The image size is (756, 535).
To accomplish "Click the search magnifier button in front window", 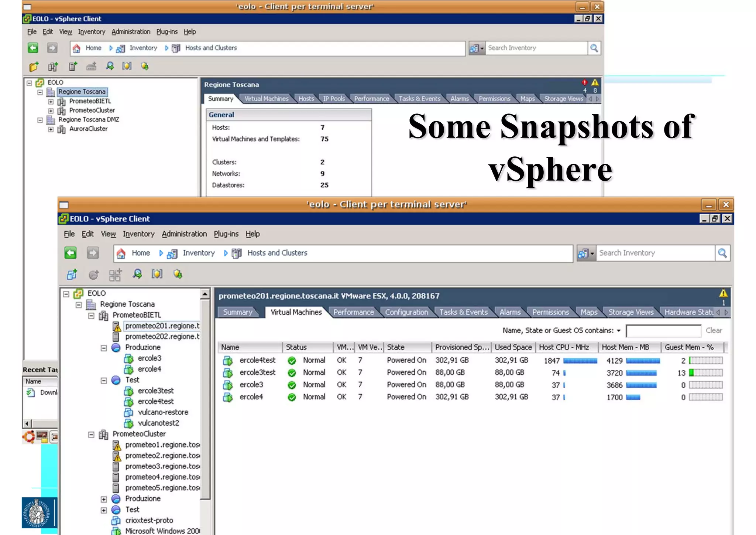I will (x=722, y=253).
